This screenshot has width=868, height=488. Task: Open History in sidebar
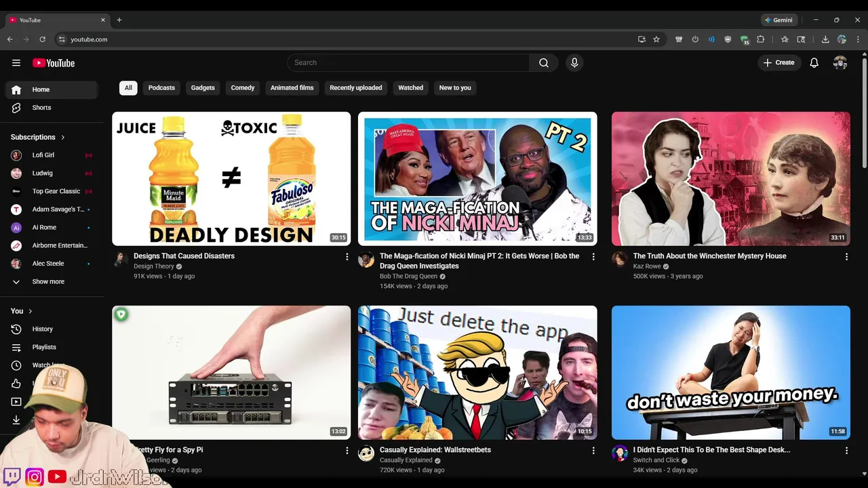tap(52, 329)
